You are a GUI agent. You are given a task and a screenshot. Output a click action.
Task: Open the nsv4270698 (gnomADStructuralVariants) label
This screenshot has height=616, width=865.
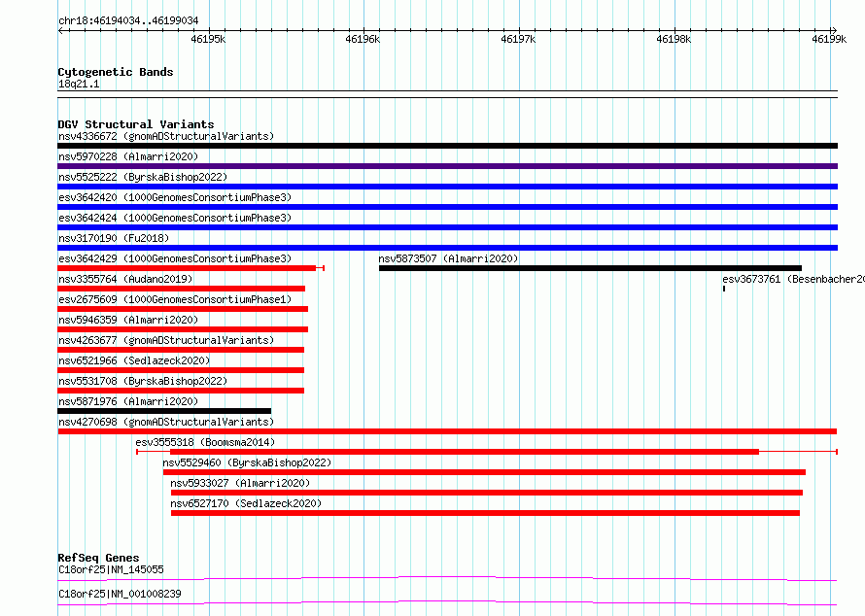click(166, 422)
